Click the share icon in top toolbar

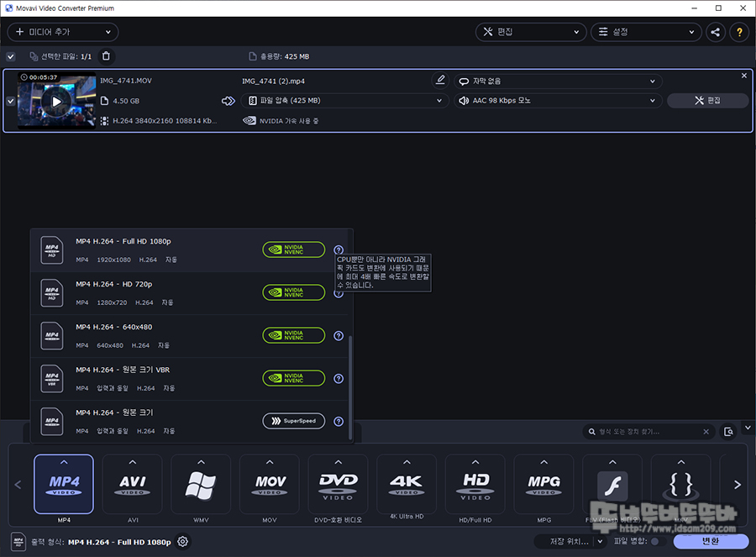click(x=716, y=32)
